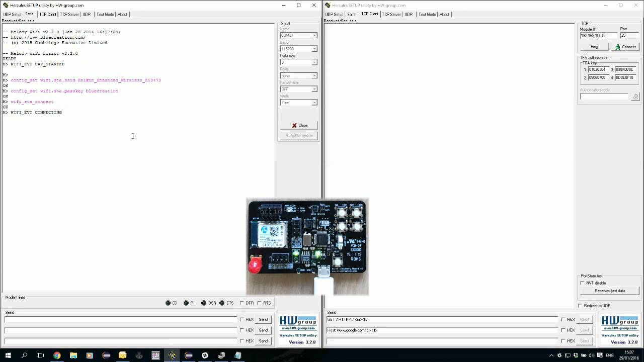Click the Module IP input field

(599, 36)
